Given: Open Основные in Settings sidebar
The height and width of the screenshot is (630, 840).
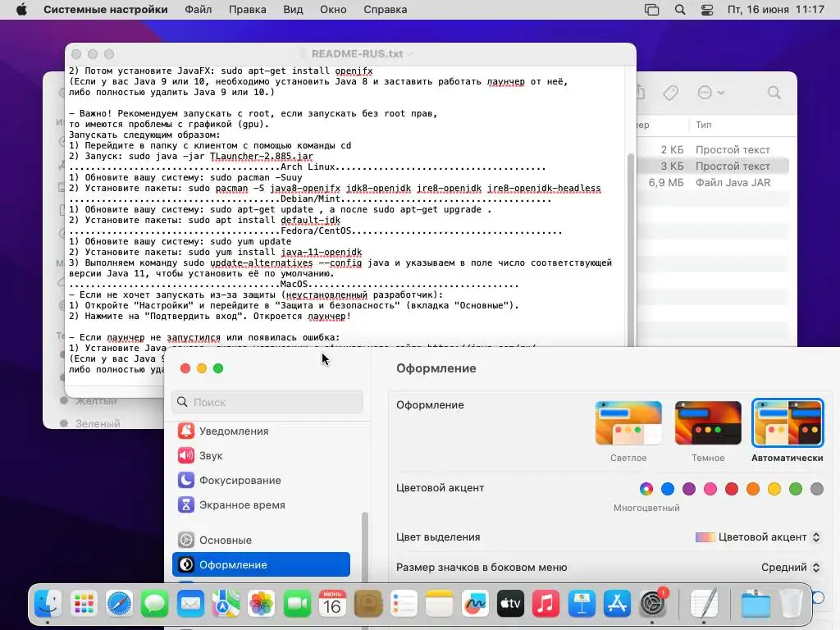Looking at the screenshot, I should point(262,540).
